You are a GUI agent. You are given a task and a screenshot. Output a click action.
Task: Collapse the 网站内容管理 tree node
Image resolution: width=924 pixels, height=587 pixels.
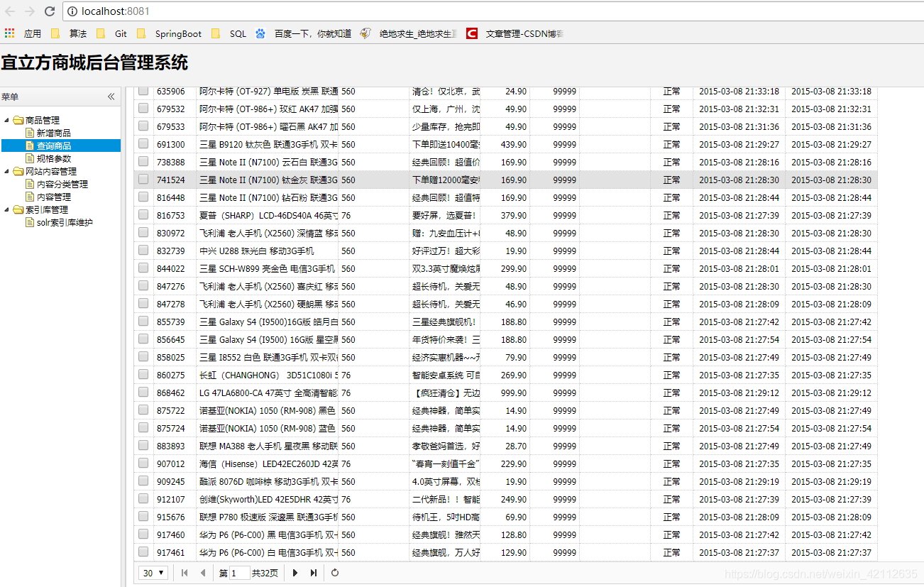point(7,171)
